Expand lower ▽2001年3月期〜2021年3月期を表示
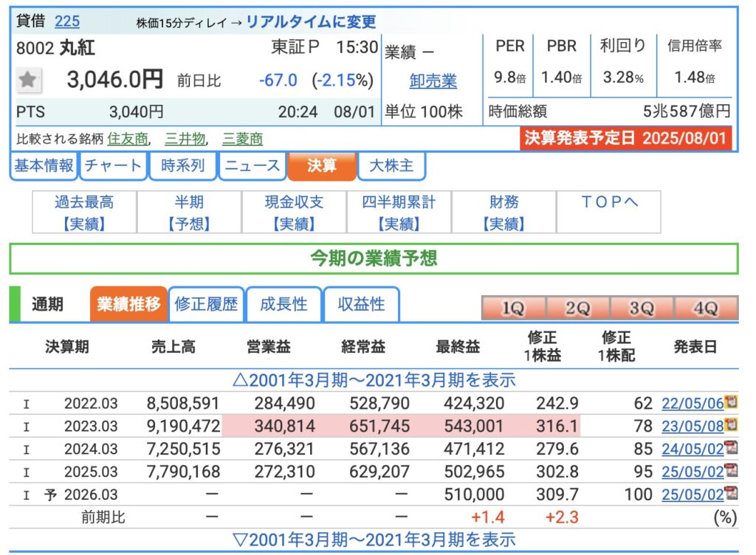This screenshot has width=756, height=555. tap(374, 540)
